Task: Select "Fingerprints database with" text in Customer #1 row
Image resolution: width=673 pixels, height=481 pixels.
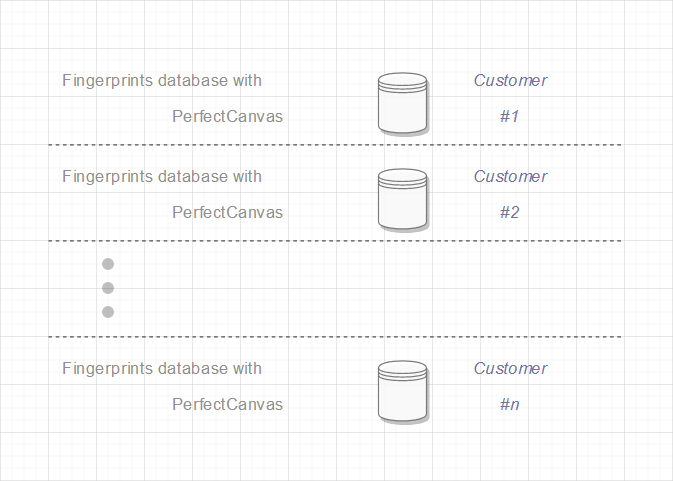Action: 162,81
